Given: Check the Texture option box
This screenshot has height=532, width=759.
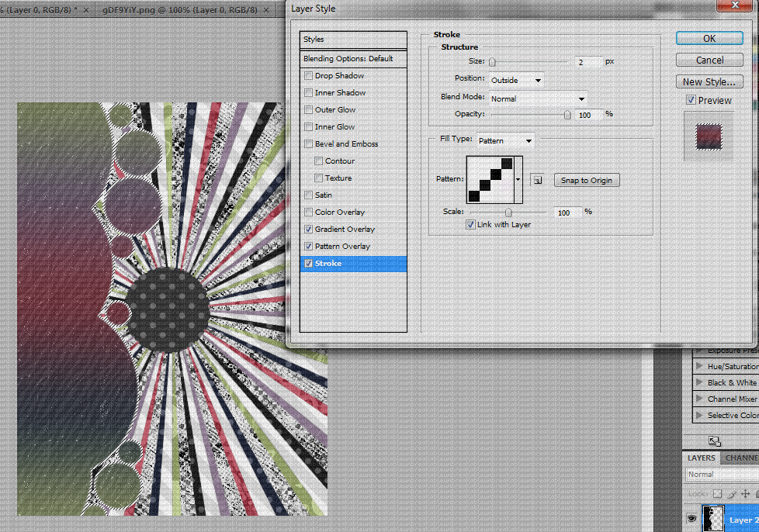Looking at the screenshot, I should pyautogui.click(x=318, y=178).
